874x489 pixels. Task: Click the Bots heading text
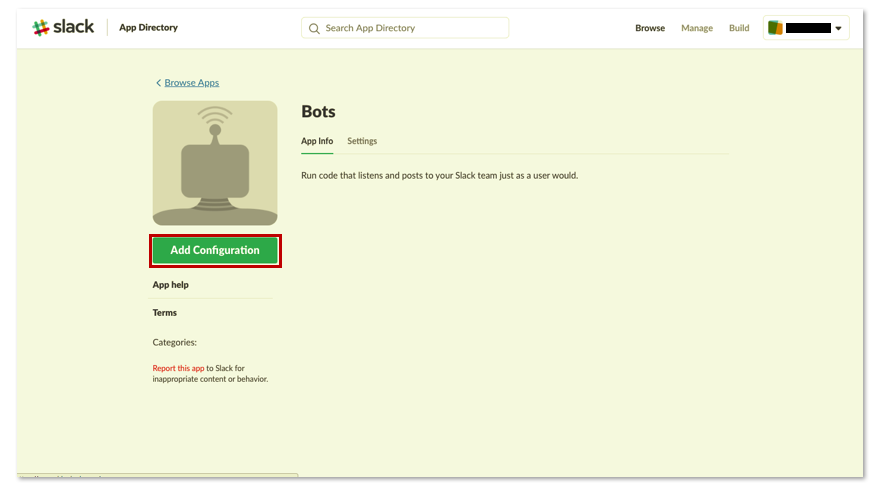coord(318,112)
